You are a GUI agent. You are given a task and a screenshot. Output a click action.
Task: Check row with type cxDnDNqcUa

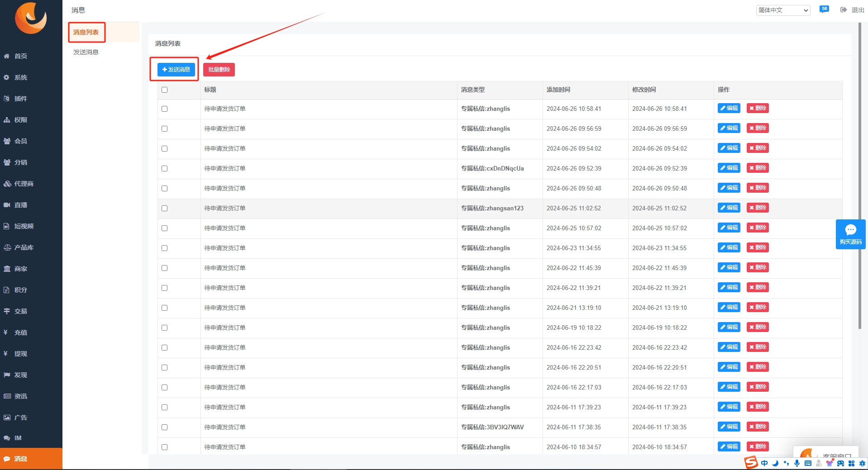[164, 169]
